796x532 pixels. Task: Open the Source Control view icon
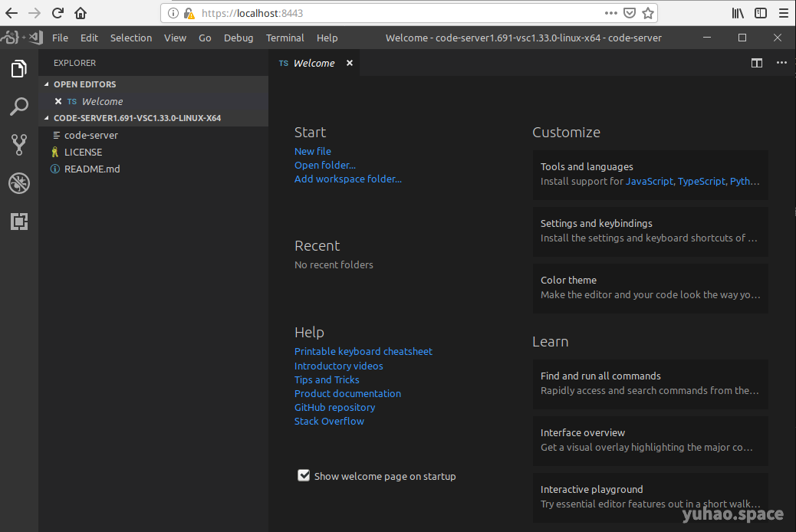coord(19,144)
